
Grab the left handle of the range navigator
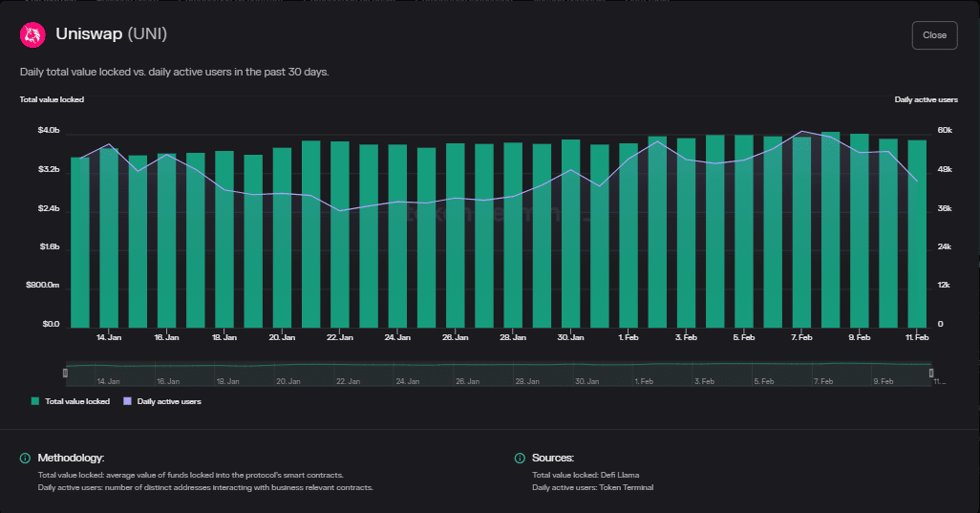(x=65, y=373)
